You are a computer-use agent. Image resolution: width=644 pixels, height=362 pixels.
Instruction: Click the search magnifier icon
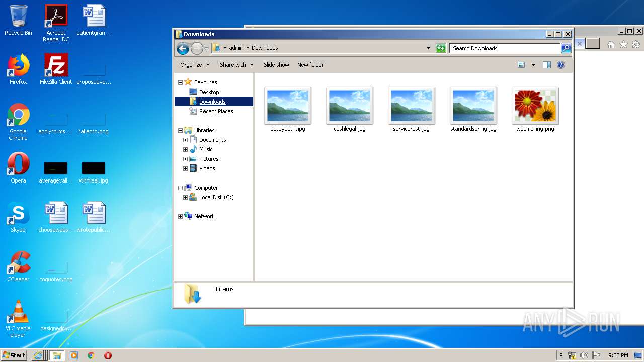click(566, 48)
